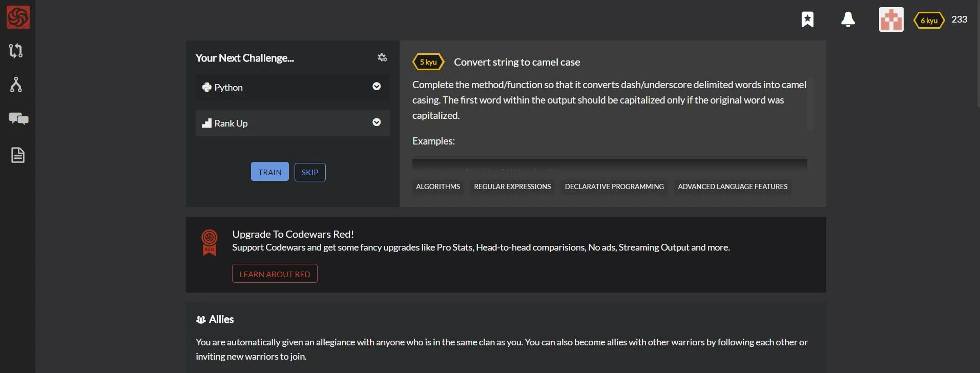Viewport: 980px width, 373px height.
Task: Click LEARN ABOUT RED button
Action: click(275, 274)
